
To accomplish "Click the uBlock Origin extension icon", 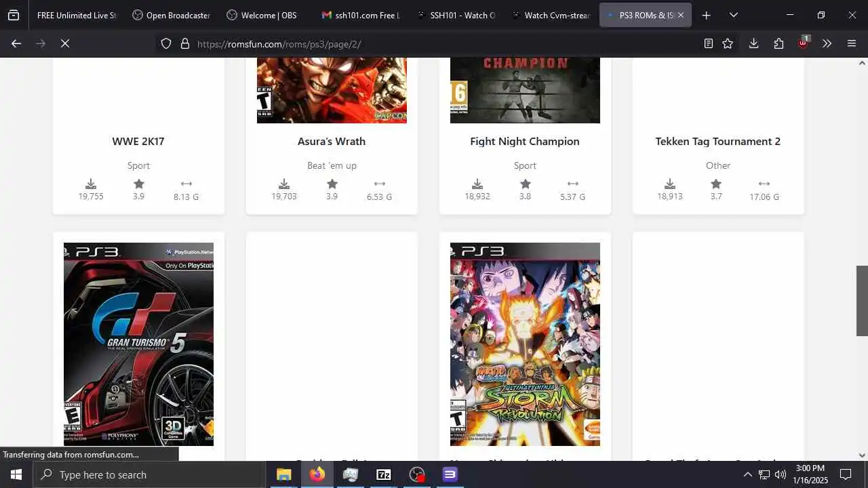I will pos(803,42).
